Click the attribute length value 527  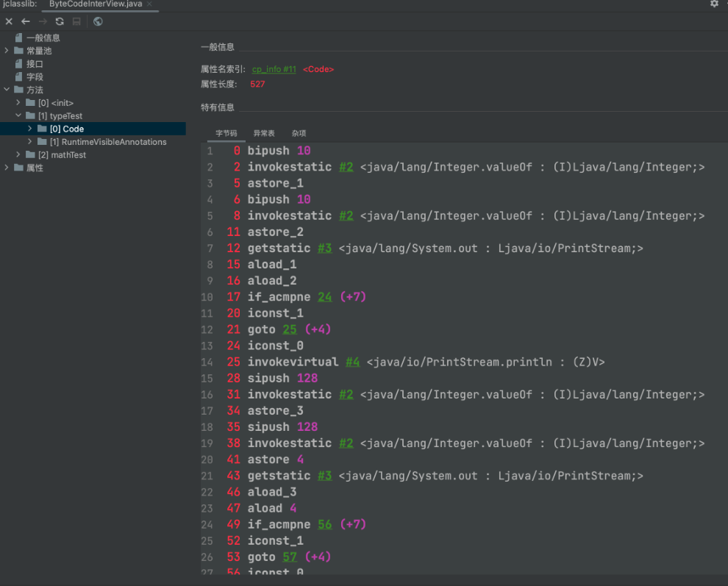coord(257,84)
